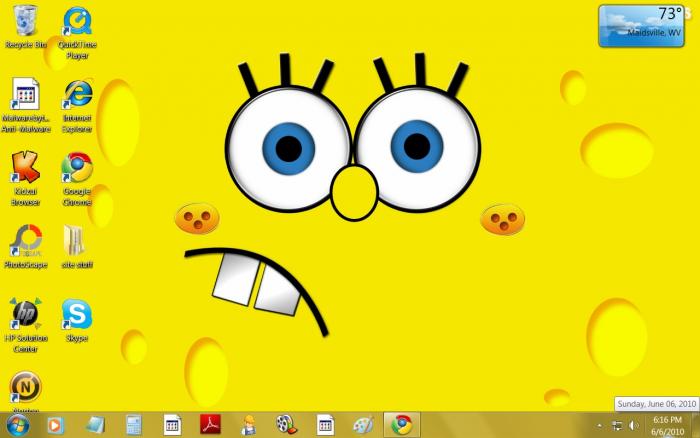Image resolution: width=700 pixels, height=438 pixels.
Task: Open the Malwarebytes Anti-Malware shortcut
Action: (x=25, y=105)
